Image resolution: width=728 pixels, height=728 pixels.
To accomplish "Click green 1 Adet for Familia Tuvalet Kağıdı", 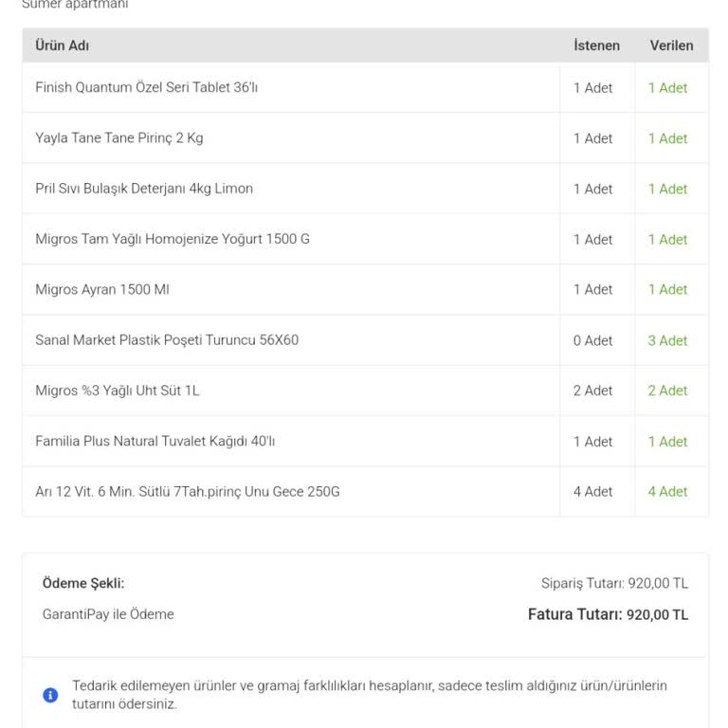I will 667,442.
